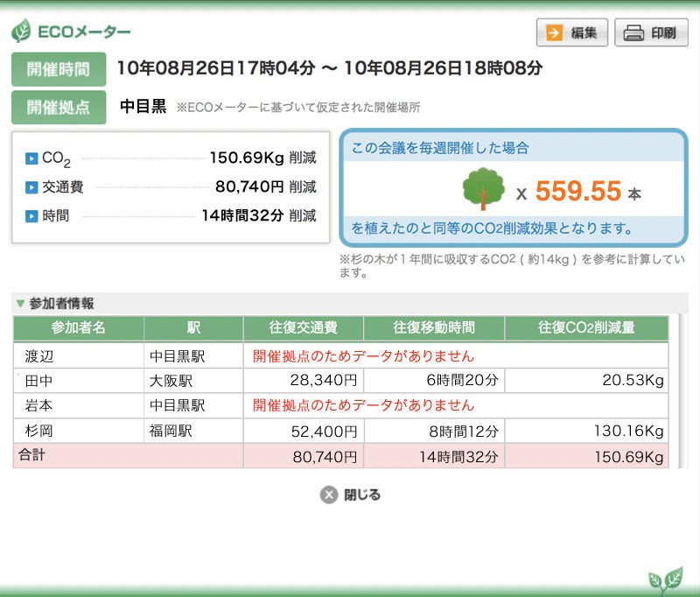Click the 6時間20分 travel time cell
The height and width of the screenshot is (597, 700).
pos(434,381)
